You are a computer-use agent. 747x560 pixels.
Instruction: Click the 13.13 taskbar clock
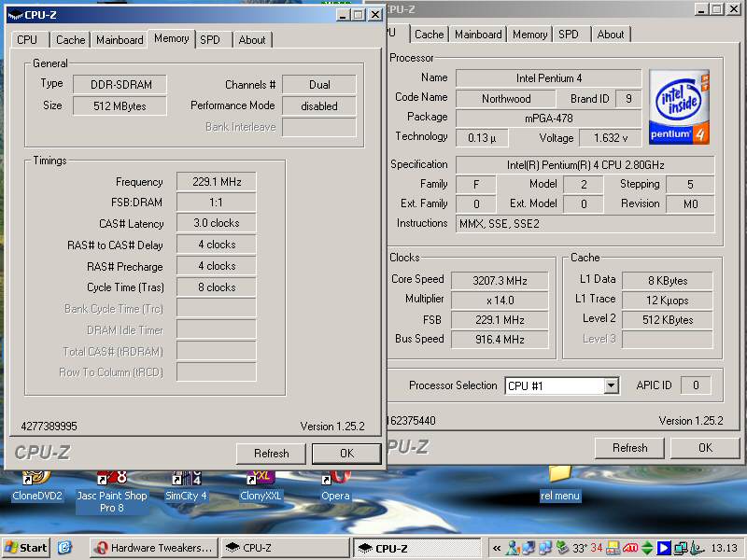click(725, 548)
